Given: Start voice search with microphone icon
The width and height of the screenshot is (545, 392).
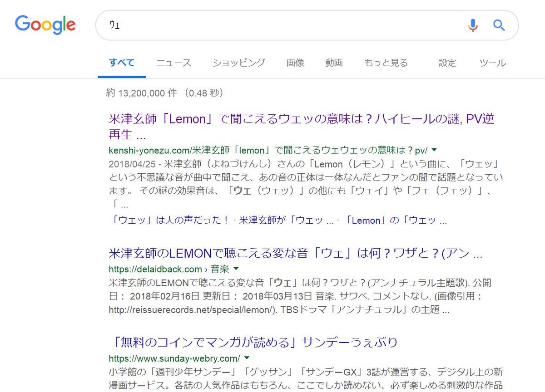Looking at the screenshot, I should (x=473, y=25).
